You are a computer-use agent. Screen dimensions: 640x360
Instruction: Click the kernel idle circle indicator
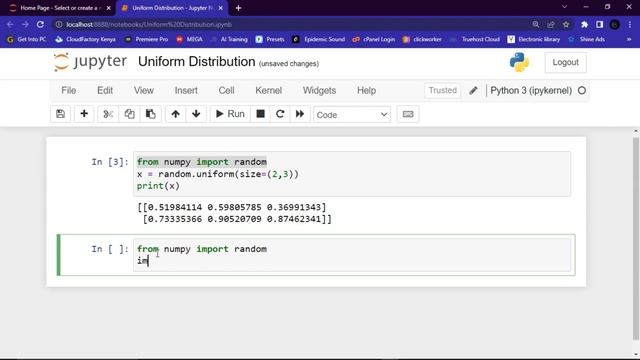(582, 91)
